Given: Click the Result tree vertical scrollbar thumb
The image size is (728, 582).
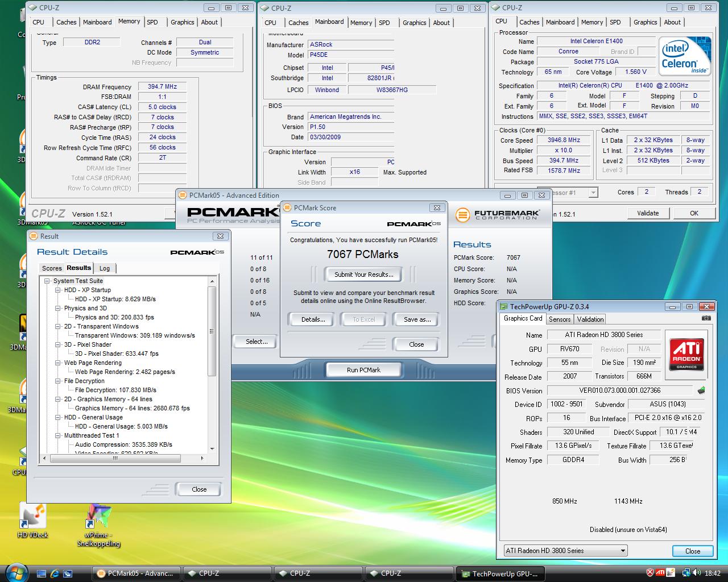Looking at the screenshot, I should point(212,331).
